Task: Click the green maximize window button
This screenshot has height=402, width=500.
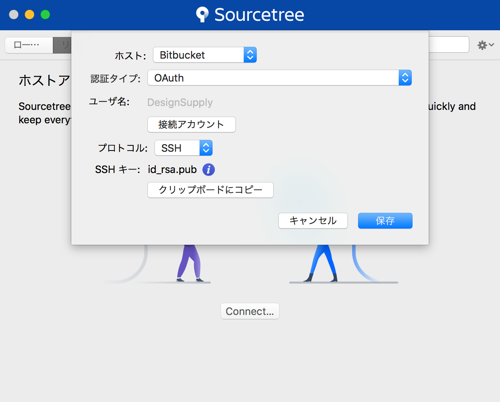Action: 45,15
